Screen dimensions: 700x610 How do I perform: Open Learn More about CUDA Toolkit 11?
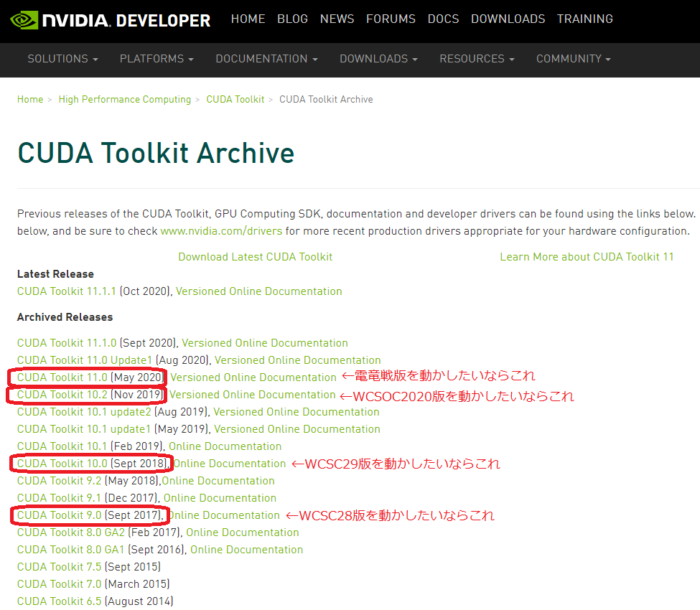point(587,257)
